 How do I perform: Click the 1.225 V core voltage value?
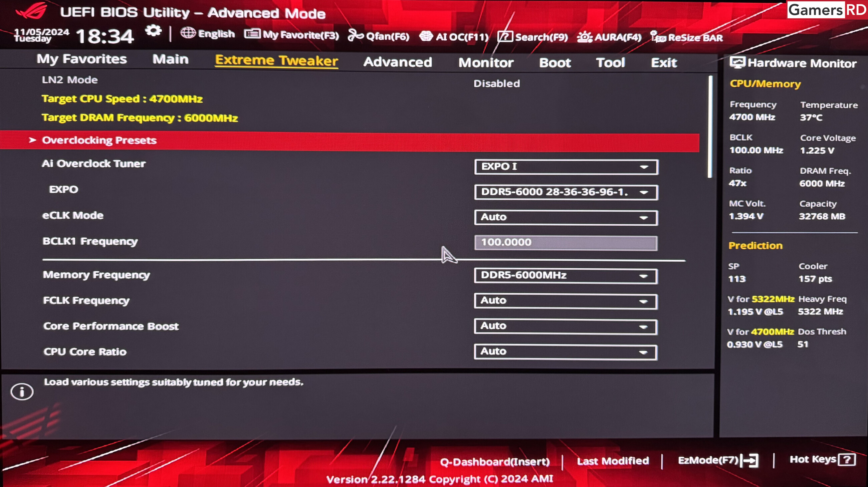[817, 151]
